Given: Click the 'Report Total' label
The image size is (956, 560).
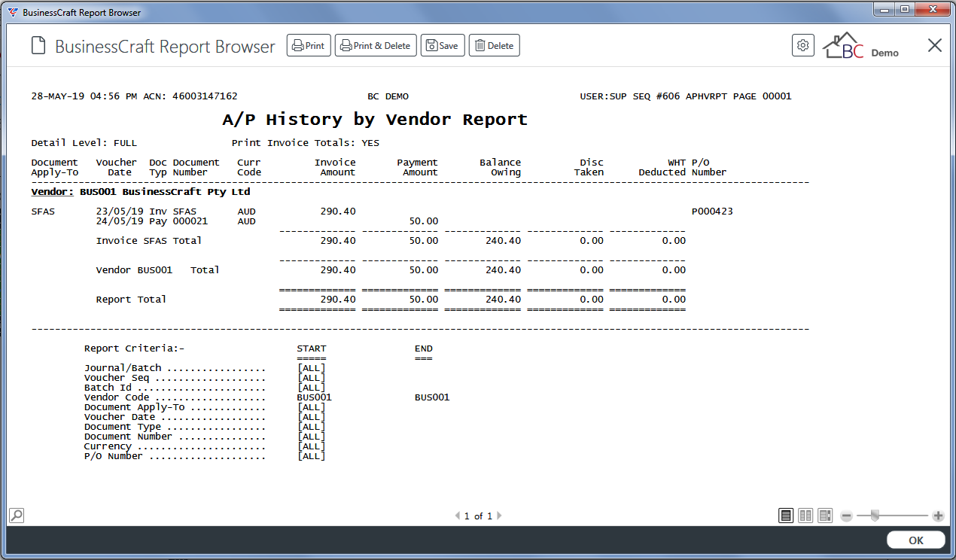Looking at the screenshot, I should point(131,300).
